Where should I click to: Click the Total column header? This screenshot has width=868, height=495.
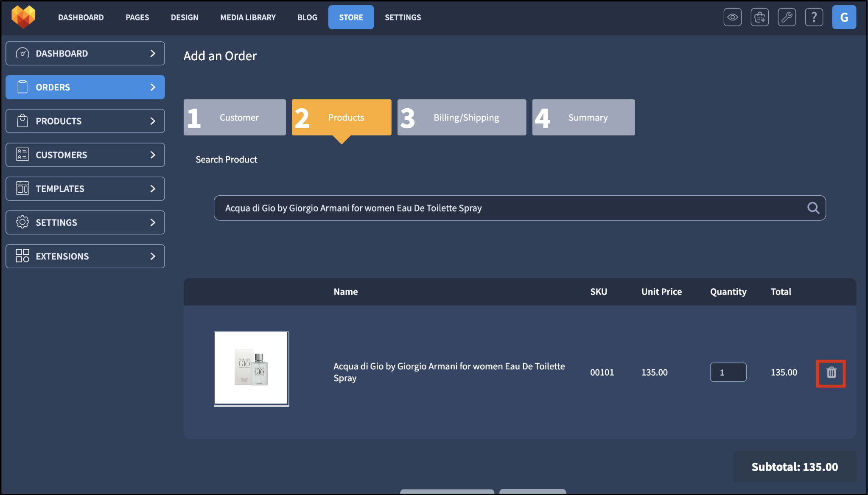[x=781, y=292]
